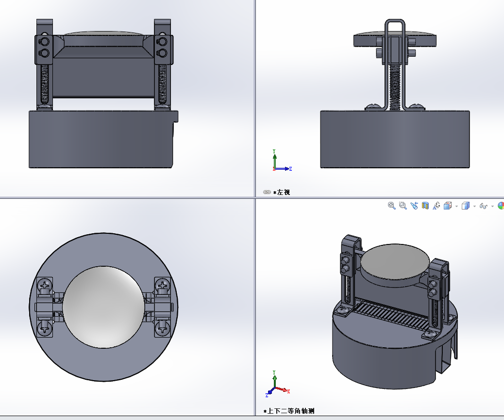Click the View Orientation cube icon
This screenshot has width=504, height=420.
point(448,206)
